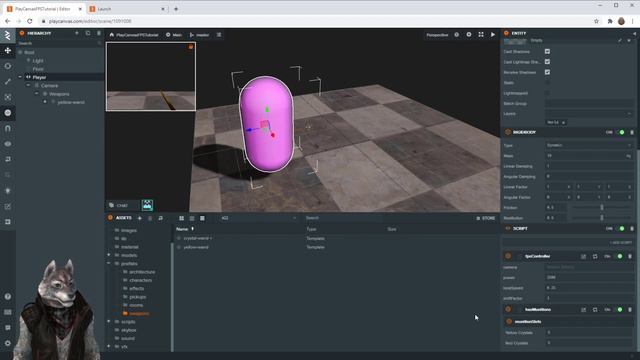
Task: Toggle Cast Lightmap Shadows checkbox
Action: 547,62
